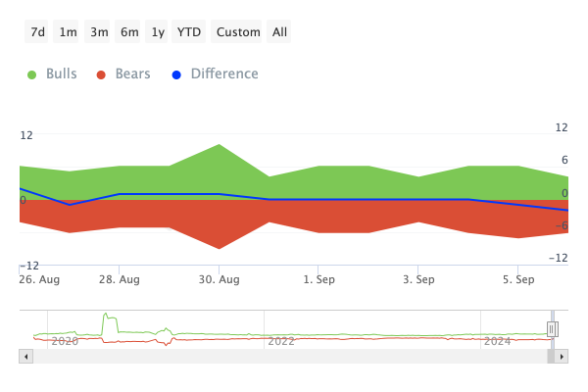Select the 7d range button
This screenshot has width=588, height=392.
[x=38, y=32]
